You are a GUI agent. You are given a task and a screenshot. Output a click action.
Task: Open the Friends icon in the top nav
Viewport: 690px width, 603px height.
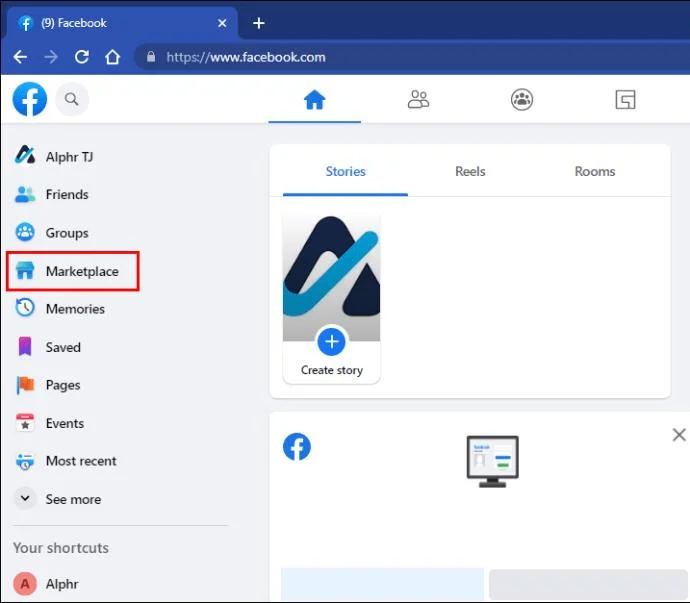[418, 99]
